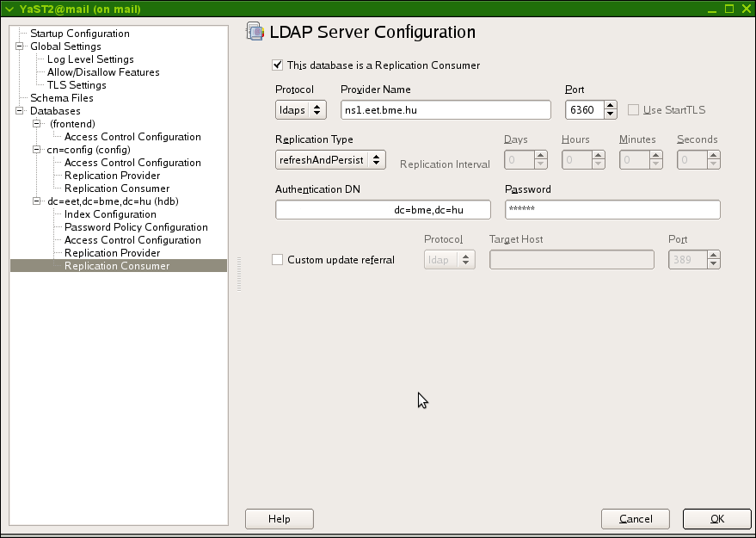Screen dimensions: 756x538
Task: Click the Cancel button
Action: (636, 519)
